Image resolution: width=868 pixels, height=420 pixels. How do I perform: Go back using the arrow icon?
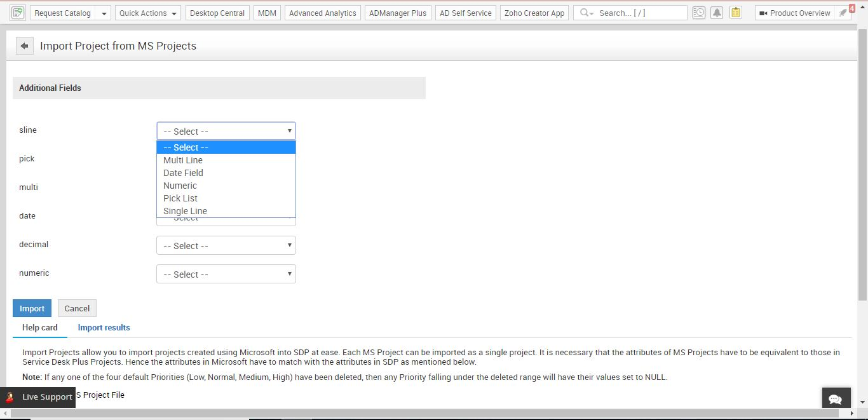point(25,46)
